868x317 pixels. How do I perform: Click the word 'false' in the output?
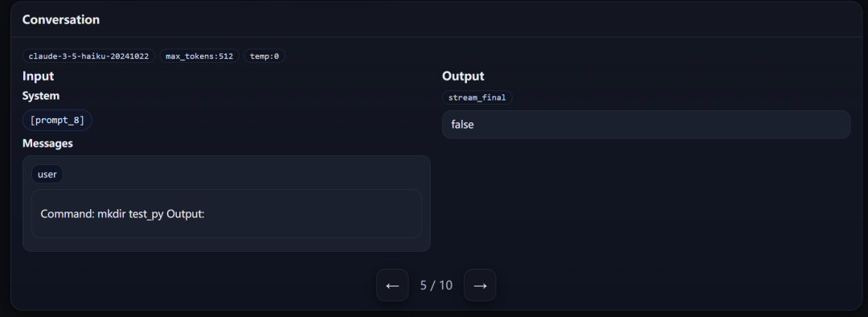pos(462,125)
